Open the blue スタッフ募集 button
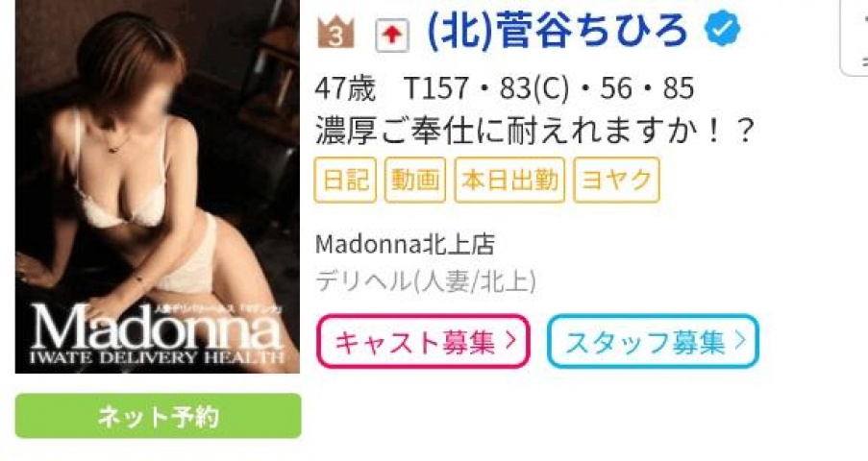 (x=654, y=342)
